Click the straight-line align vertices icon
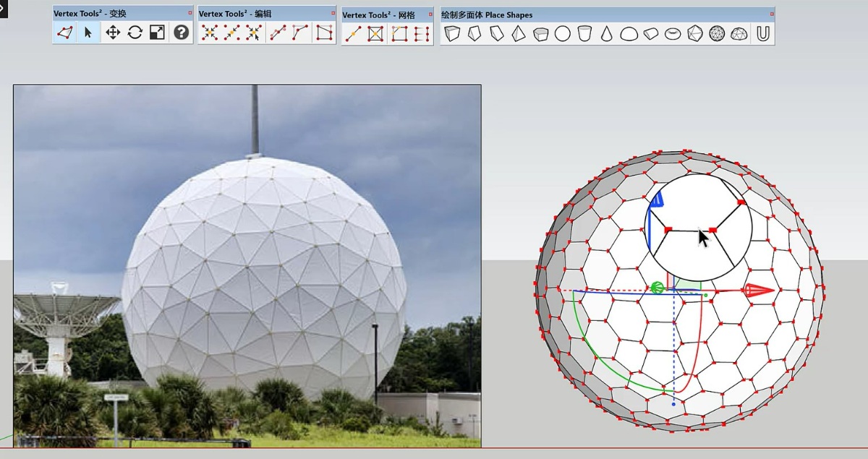 click(x=278, y=33)
